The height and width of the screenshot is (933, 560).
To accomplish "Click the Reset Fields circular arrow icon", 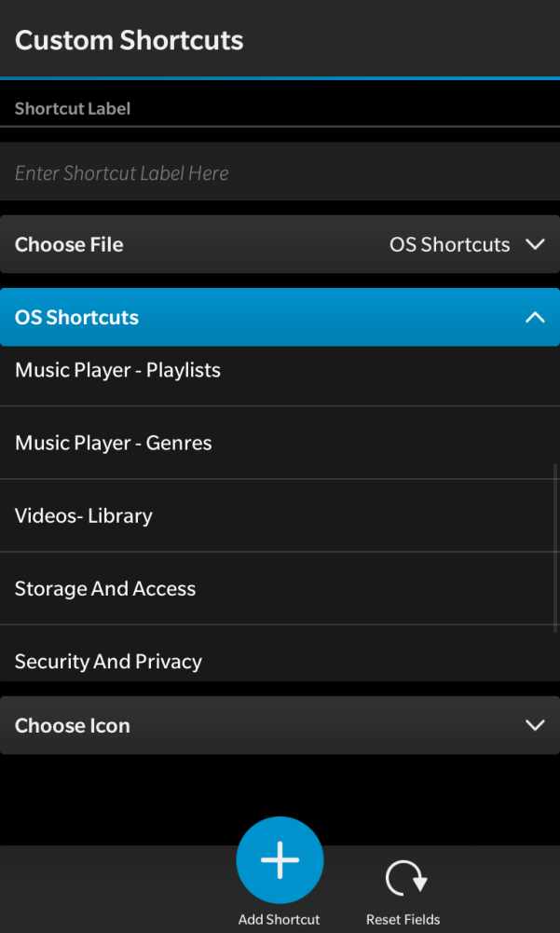I will [x=405, y=880].
